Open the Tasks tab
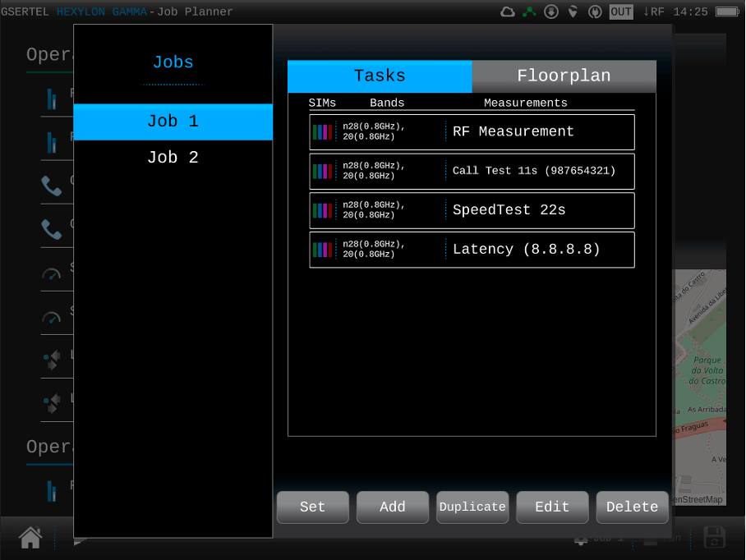 click(x=380, y=76)
